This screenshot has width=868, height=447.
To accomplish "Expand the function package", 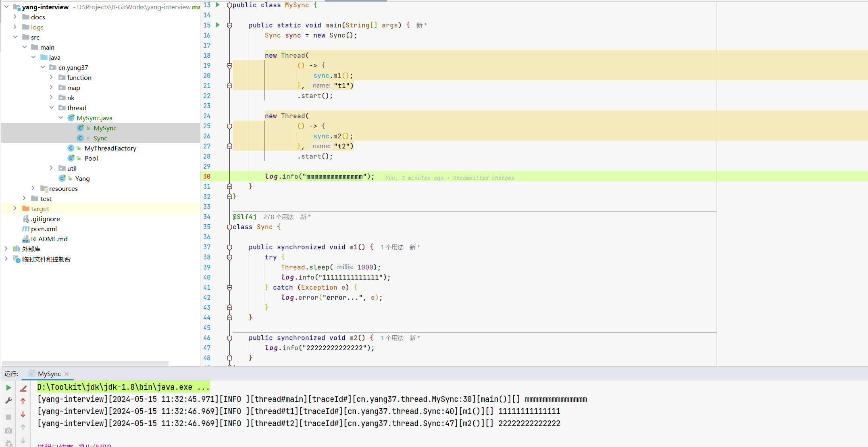I will [51, 77].
